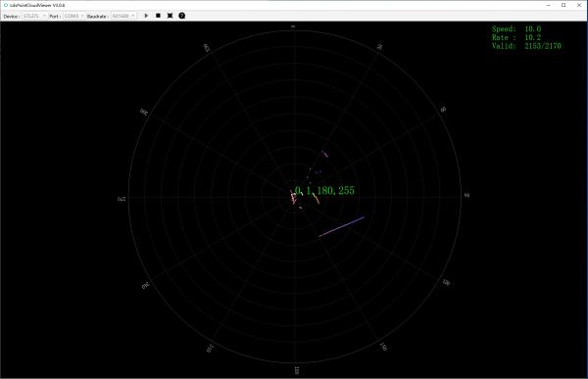Click the green coordinate text at the center
This screenshot has width=588, height=379.
pos(324,190)
